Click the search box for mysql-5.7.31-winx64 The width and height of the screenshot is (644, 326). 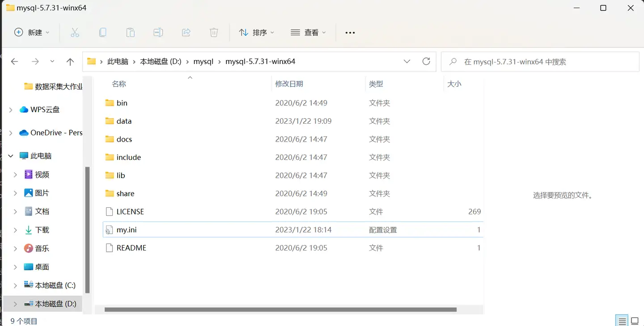[x=540, y=62]
